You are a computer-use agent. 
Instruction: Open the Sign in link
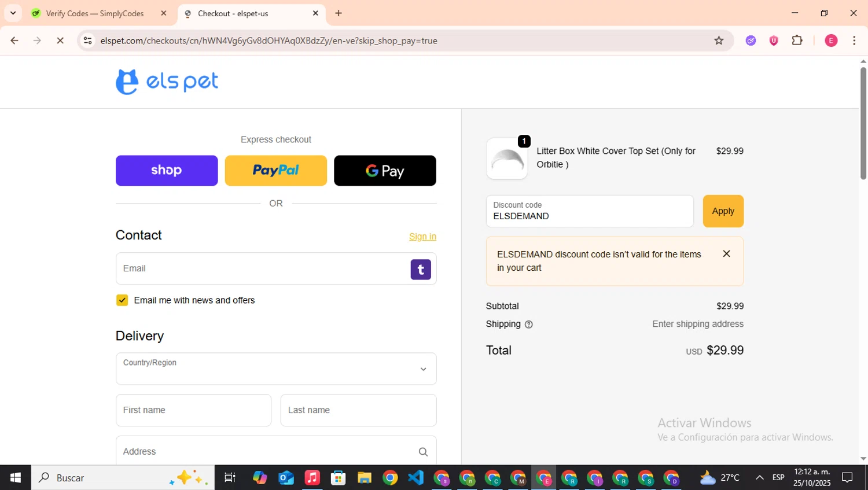click(422, 237)
